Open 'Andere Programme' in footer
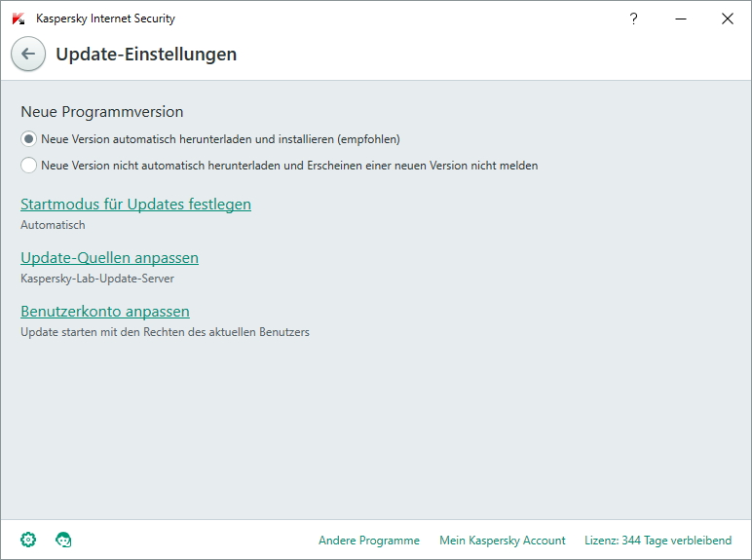752x560 pixels. 369,541
